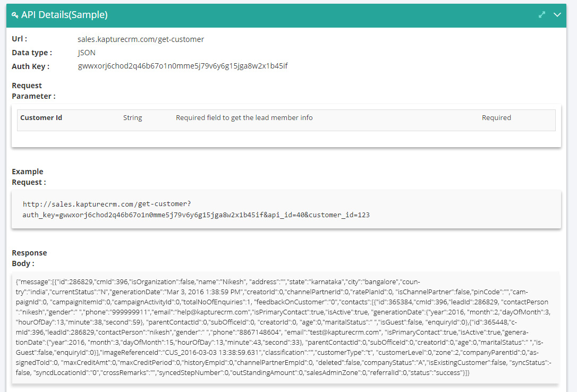577x392 pixels.
Task: Click the String type cell
Action: (132, 118)
